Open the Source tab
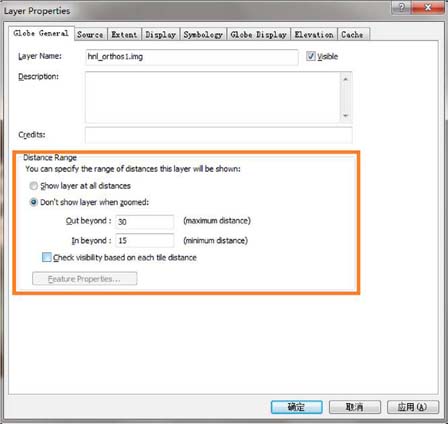The height and width of the screenshot is (424, 448). pyautogui.click(x=90, y=34)
